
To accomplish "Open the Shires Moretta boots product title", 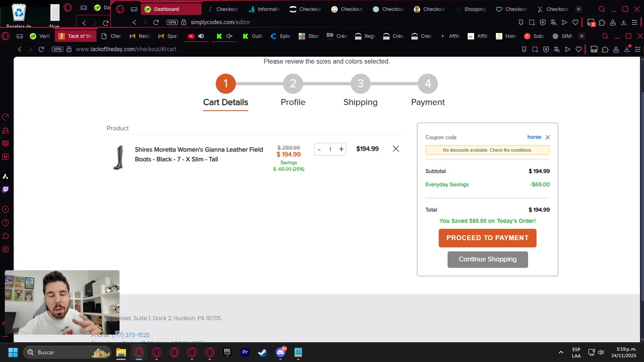I will tap(199, 154).
